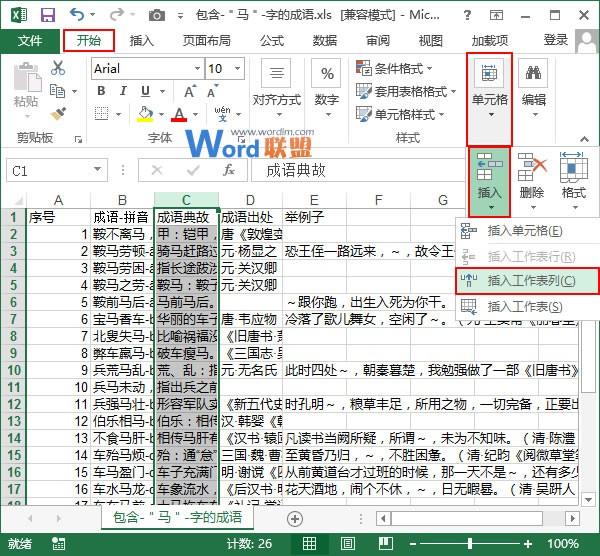Viewport: 600px width, 556px height.
Task: Switch to the 审阅 review tab
Action: coord(378,41)
